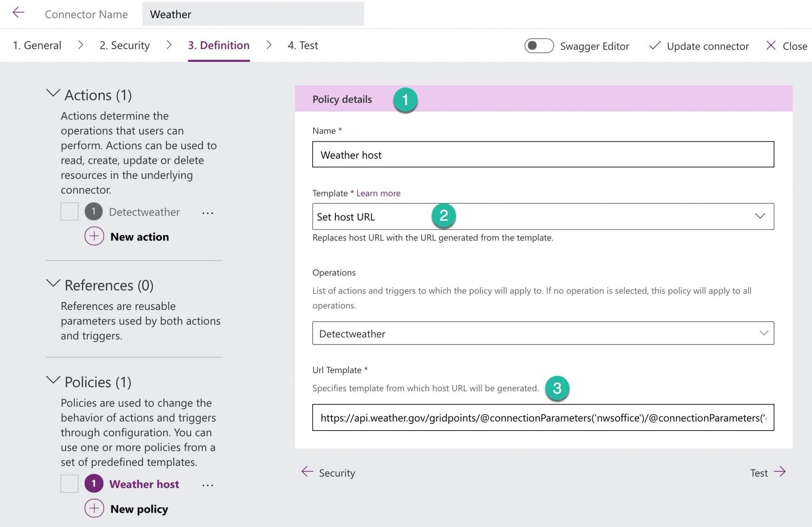The height and width of the screenshot is (527, 812).
Task: Open the Weather host policy ellipsis menu
Action: click(207, 485)
